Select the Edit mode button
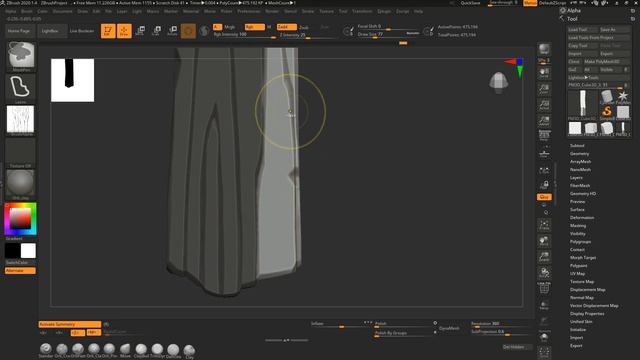 [x=108, y=31]
